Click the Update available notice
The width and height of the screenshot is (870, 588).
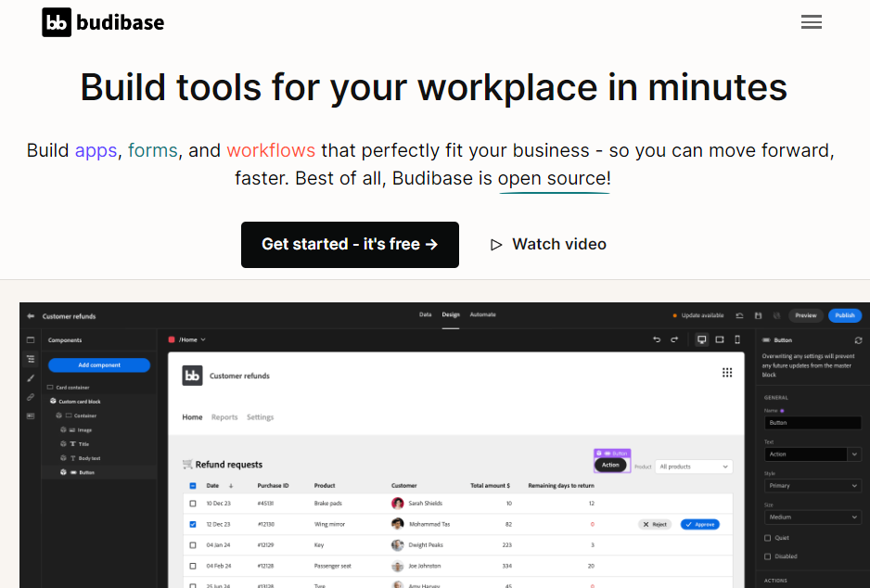pyautogui.click(x=698, y=315)
